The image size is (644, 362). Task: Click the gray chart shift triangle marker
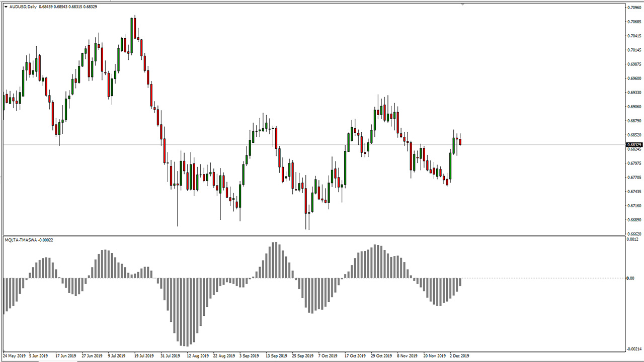coord(462,4)
